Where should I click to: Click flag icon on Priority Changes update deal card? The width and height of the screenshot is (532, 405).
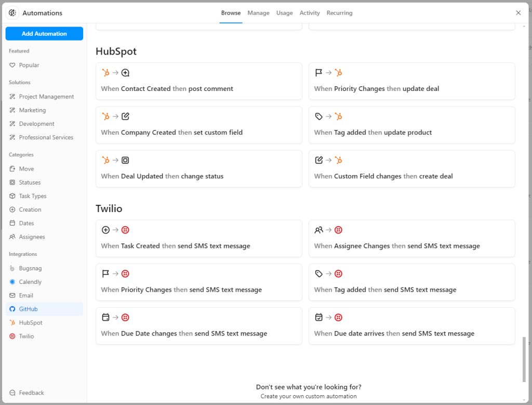pyautogui.click(x=318, y=73)
